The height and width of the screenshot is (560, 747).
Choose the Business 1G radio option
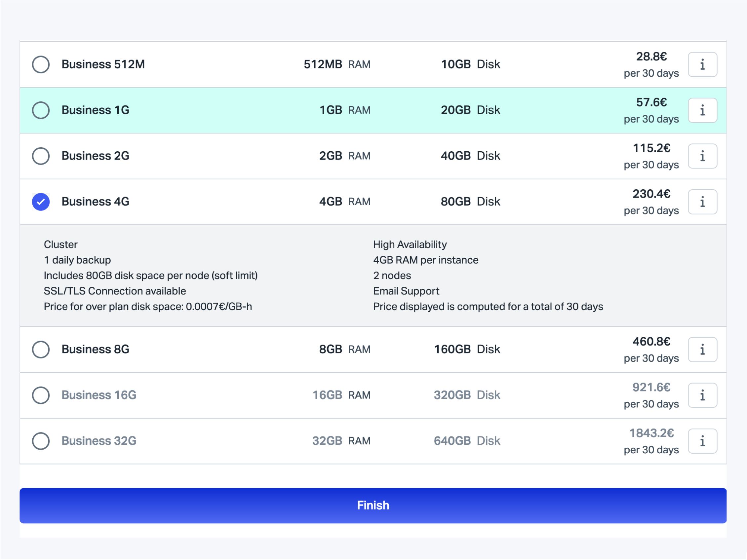41,110
